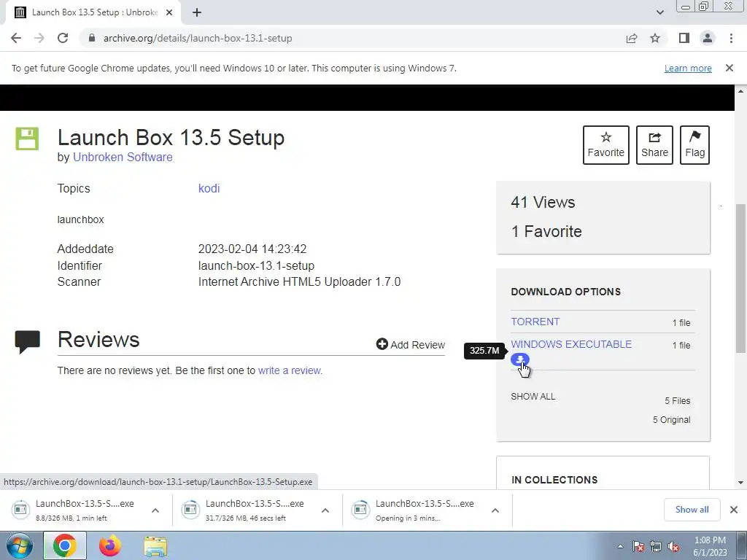Image resolution: width=747 pixels, height=560 pixels.
Task: Click the network tray icon
Action: (x=656, y=546)
